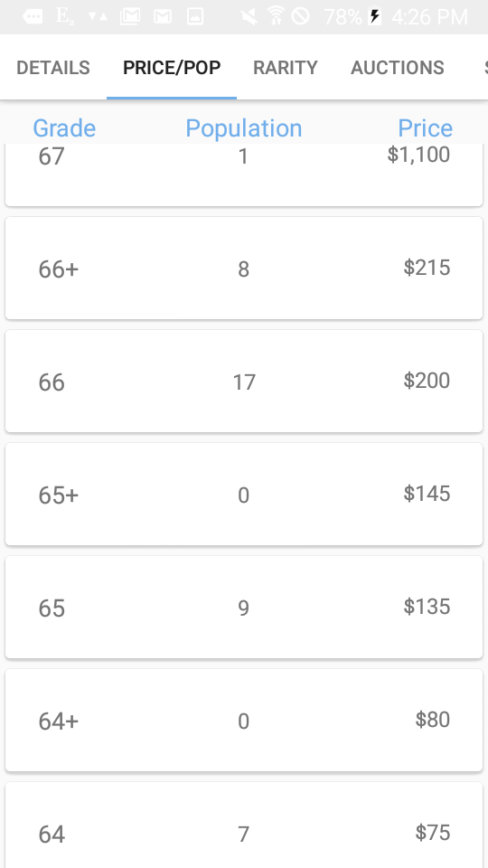Viewport: 488px width, 868px height.
Task: Select the PRICE/POP tab
Action: 172,68
